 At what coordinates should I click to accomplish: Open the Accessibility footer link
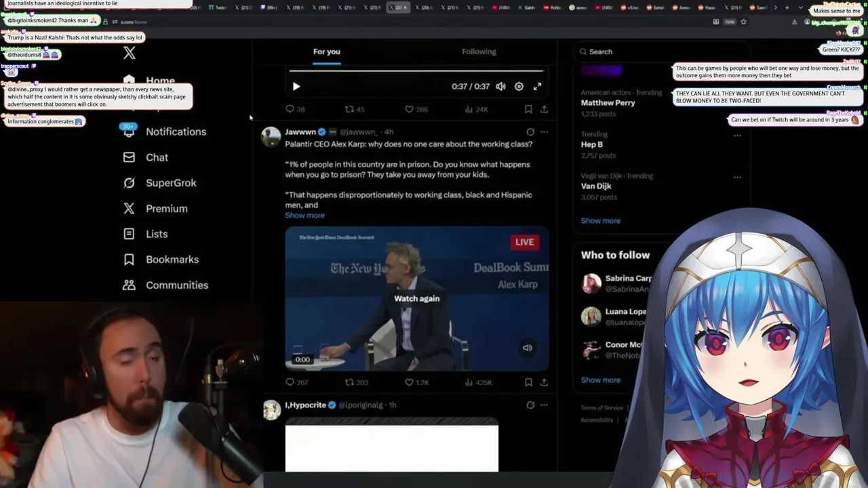[597, 420]
